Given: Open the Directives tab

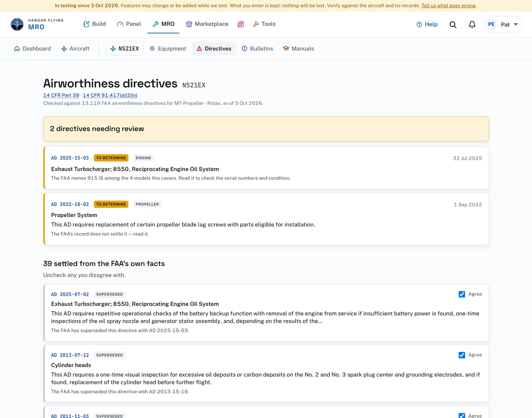Looking at the screenshot, I should point(214,49).
